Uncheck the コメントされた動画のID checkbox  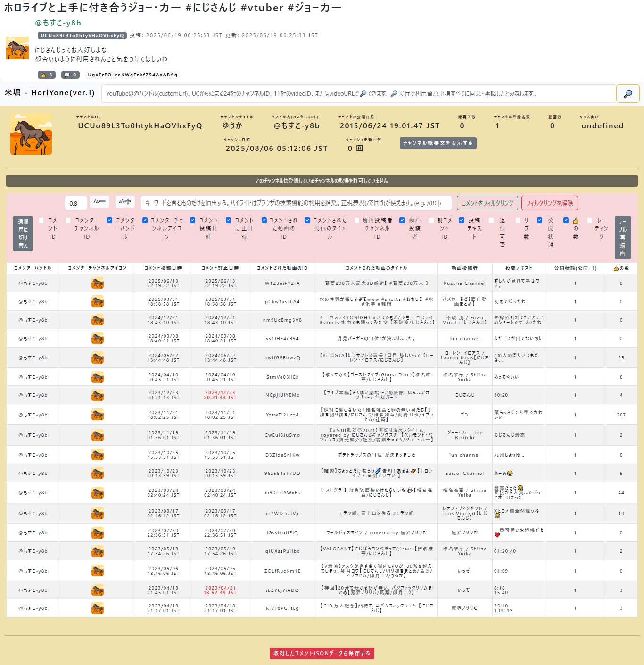tap(264, 220)
